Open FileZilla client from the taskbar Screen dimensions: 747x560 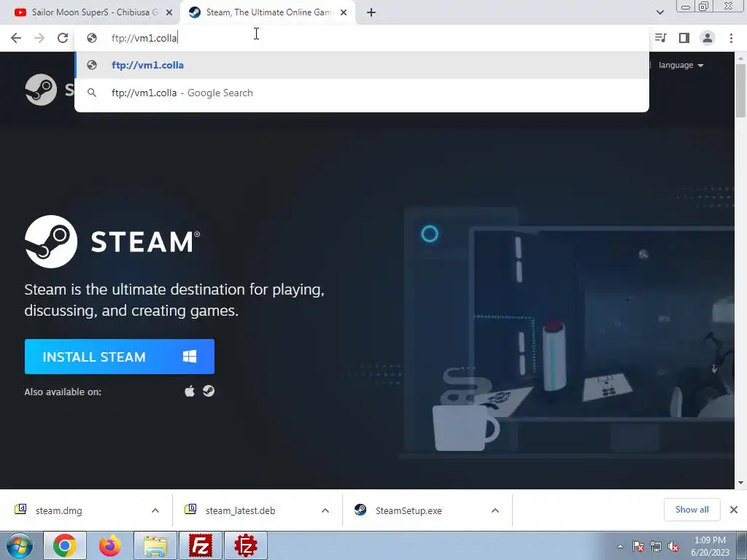[x=201, y=545]
